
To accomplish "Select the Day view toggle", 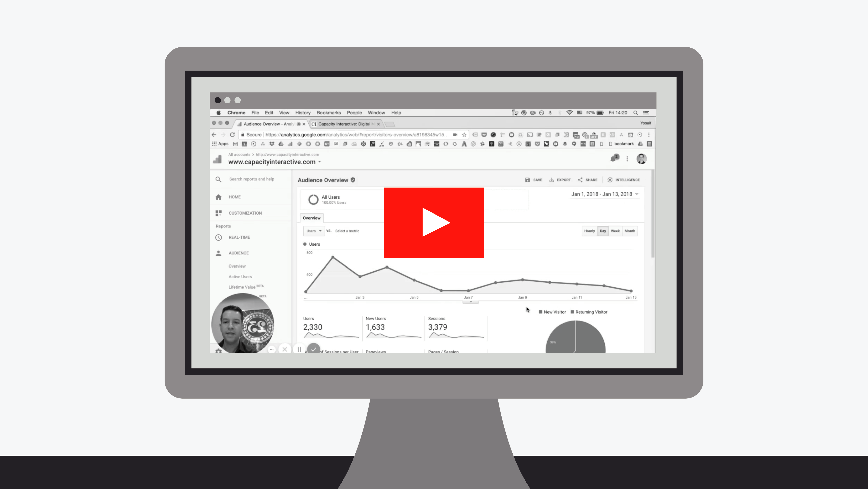I will pos(603,231).
